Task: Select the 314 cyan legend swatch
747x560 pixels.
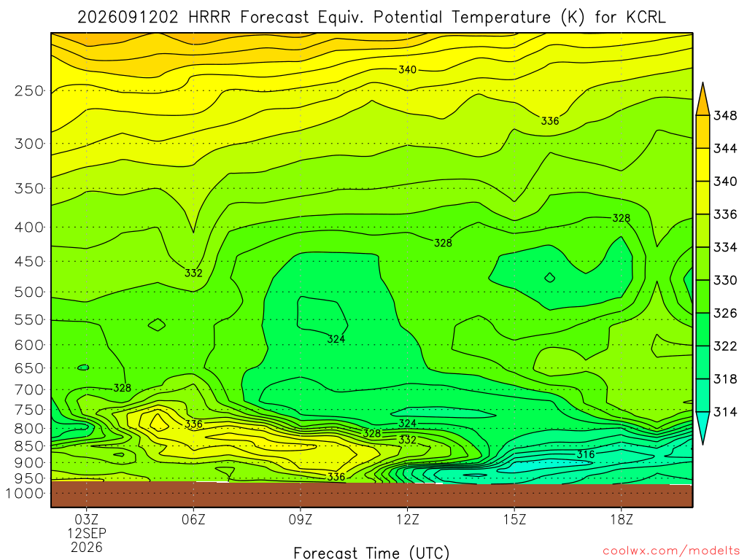Action: [703, 395]
